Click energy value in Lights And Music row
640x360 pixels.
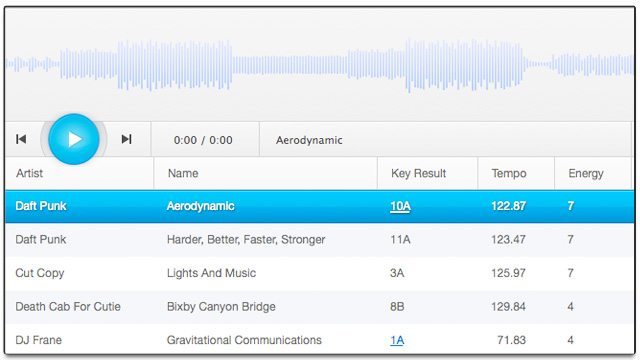571,273
